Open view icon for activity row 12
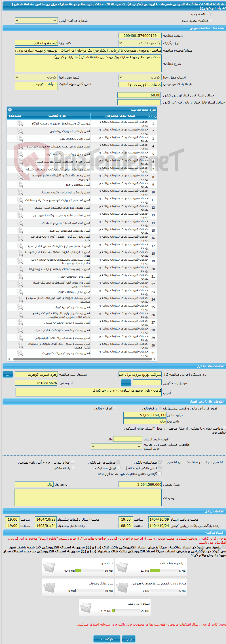The width and height of the screenshot is (226, 644). (20, 208)
